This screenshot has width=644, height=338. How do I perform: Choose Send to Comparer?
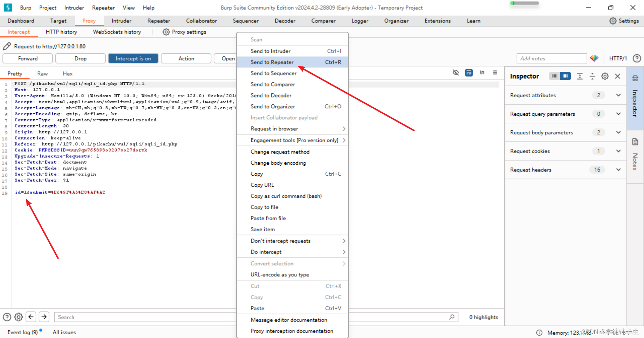tap(292, 84)
